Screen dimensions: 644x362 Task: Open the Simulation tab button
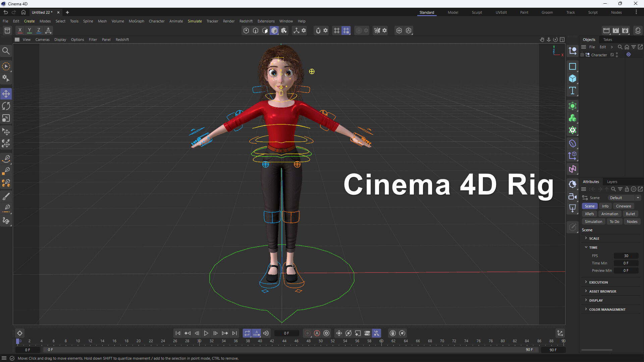coord(593,222)
